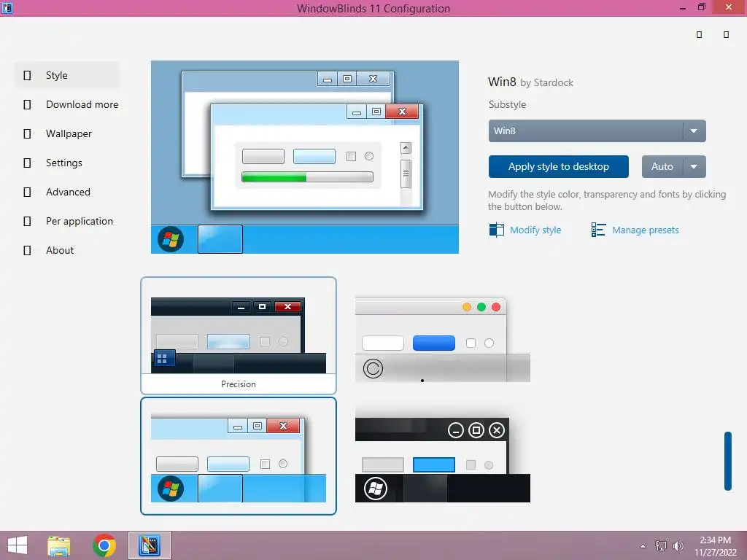
Task: Click the Manage presets list icon
Action: pos(598,230)
